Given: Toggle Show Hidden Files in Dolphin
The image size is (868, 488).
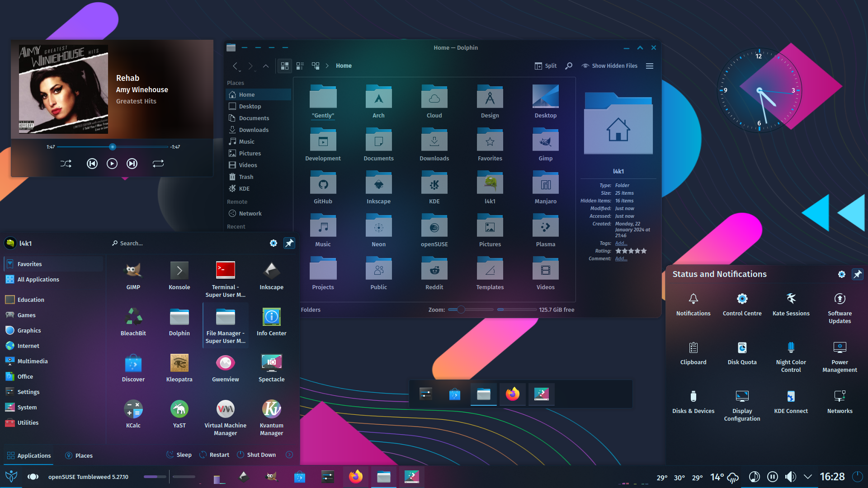Looking at the screenshot, I should coord(609,66).
